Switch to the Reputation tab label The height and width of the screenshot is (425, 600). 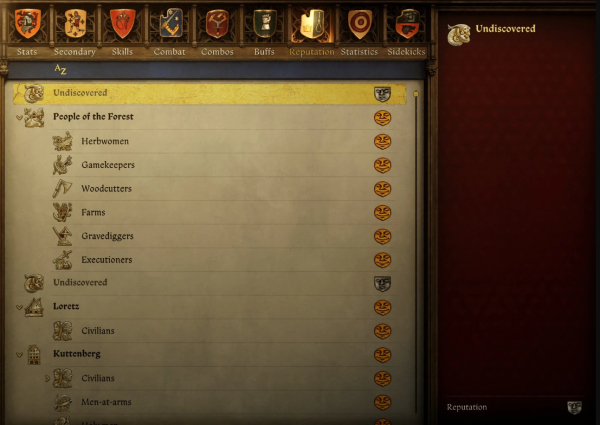[x=311, y=52]
